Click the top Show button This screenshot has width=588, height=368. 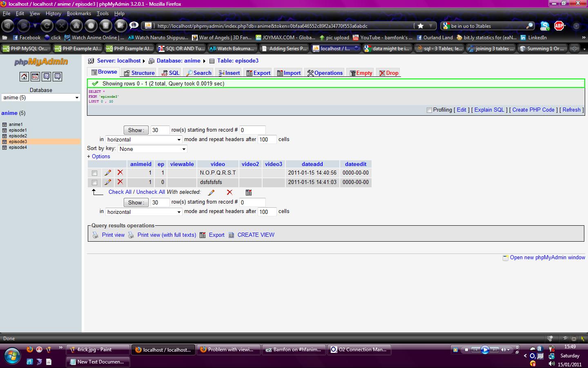(136, 130)
